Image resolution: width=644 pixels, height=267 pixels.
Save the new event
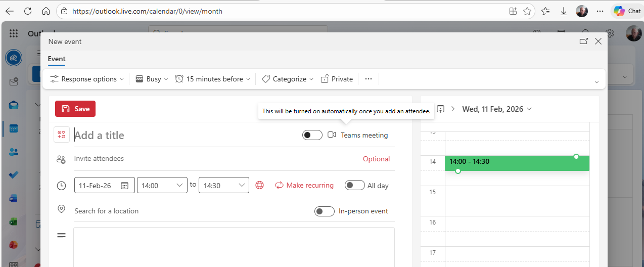click(75, 109)
